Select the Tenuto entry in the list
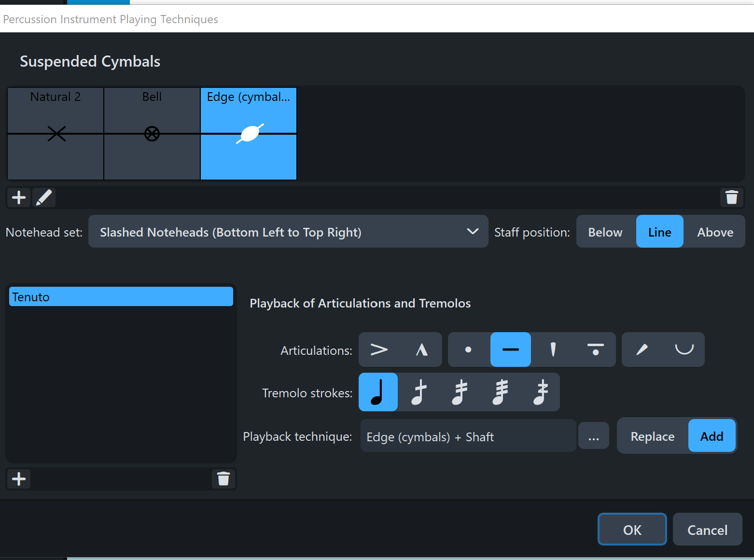 pyautogui.click(x=121, y=296)
